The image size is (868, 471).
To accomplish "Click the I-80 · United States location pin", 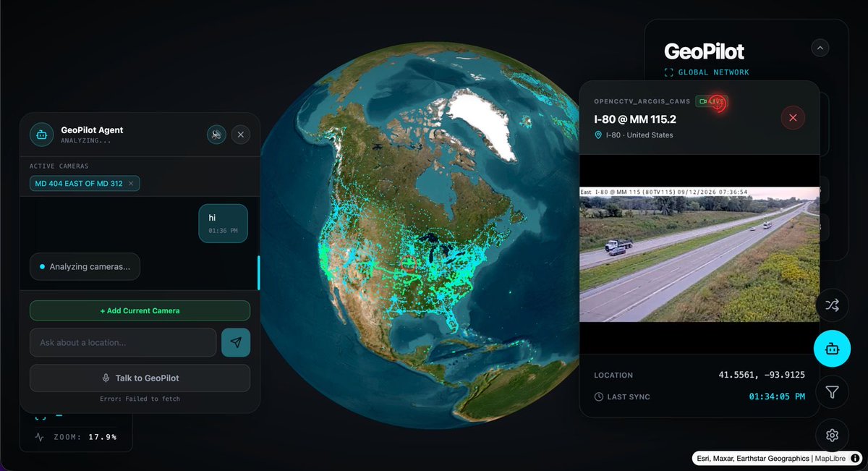I will point(598,135).
